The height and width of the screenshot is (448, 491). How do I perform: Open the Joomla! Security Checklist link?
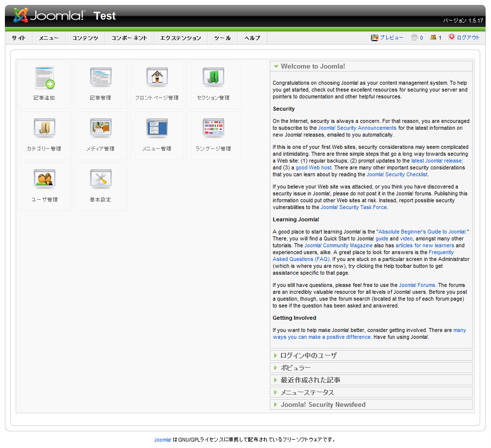(397, 174)
